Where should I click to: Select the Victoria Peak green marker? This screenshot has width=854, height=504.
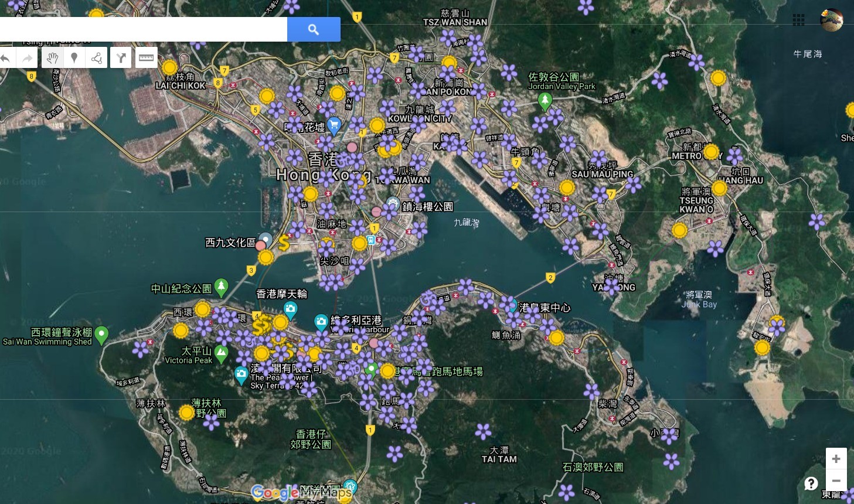pos(221,353)
